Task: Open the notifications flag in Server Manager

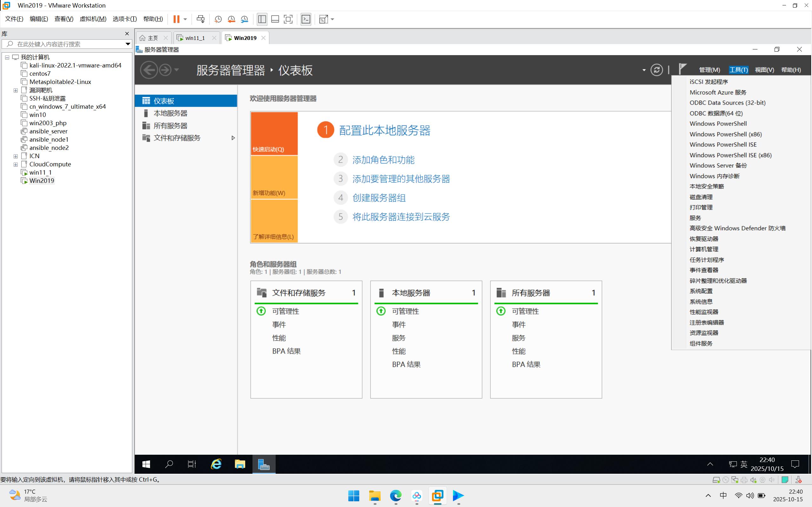Action: pos(682,69)
